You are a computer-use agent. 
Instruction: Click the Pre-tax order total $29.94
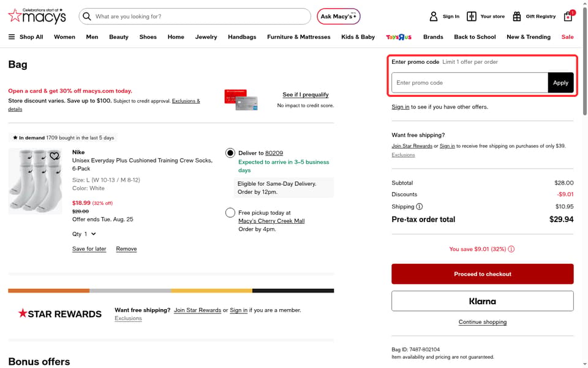pyautogui.click(x=482, y=220)
